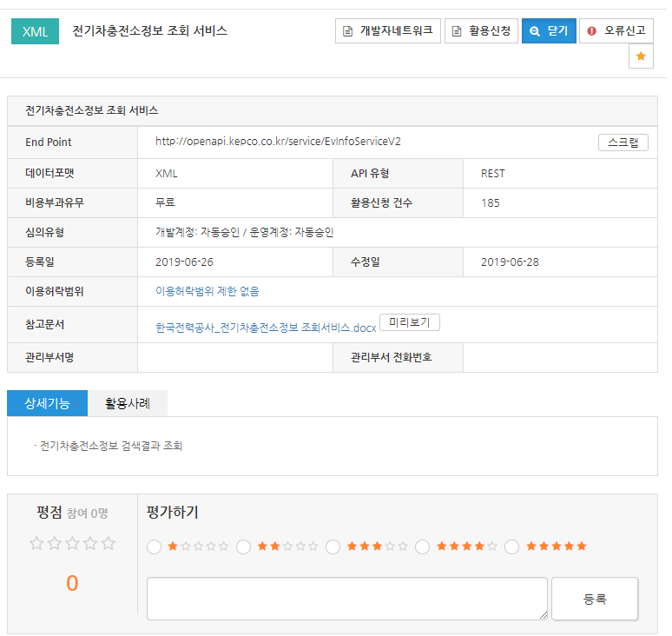Viewport: 672px width, 636px height.
Task: Click the 심의유형 자동승인 text
Action: 246,235
